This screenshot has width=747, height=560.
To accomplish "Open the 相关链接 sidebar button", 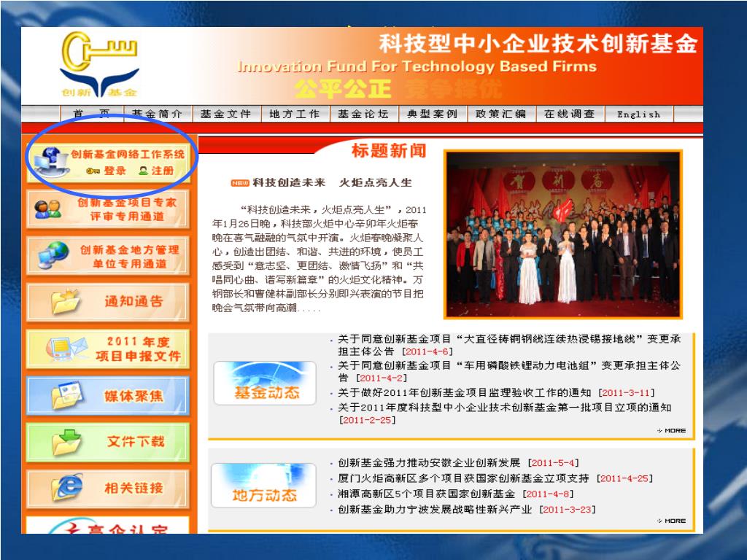I will 108,488.
